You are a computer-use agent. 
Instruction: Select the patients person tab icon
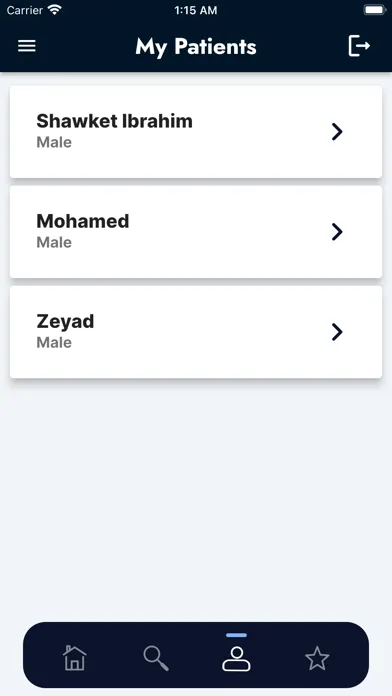[x=236, y=659]
